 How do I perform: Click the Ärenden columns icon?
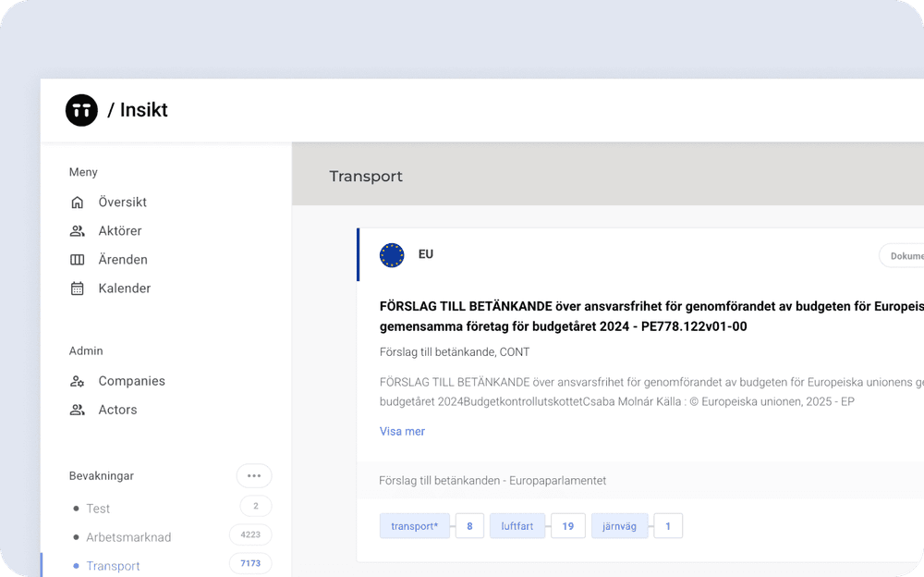tap(78, 260)
